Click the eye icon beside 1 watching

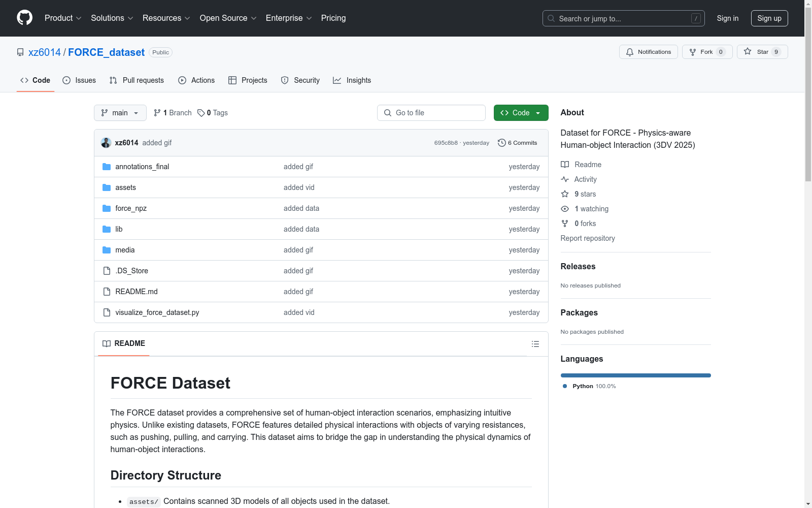(x=565, y=209)
